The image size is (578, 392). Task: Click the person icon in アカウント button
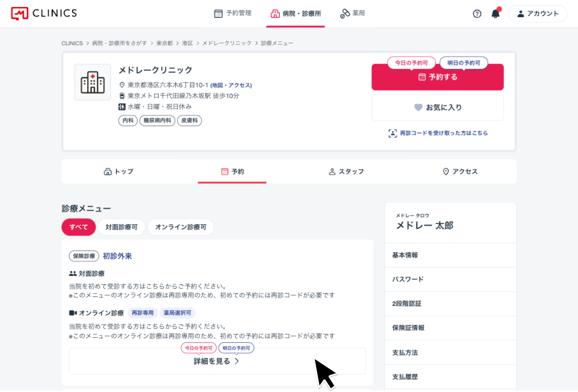[x=521, y=14]
